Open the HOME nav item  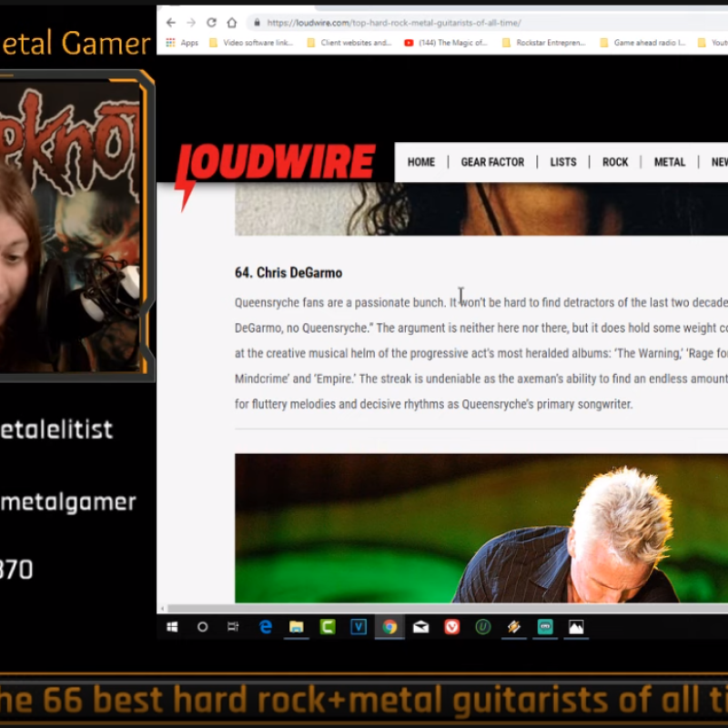(x=421, y=162)
